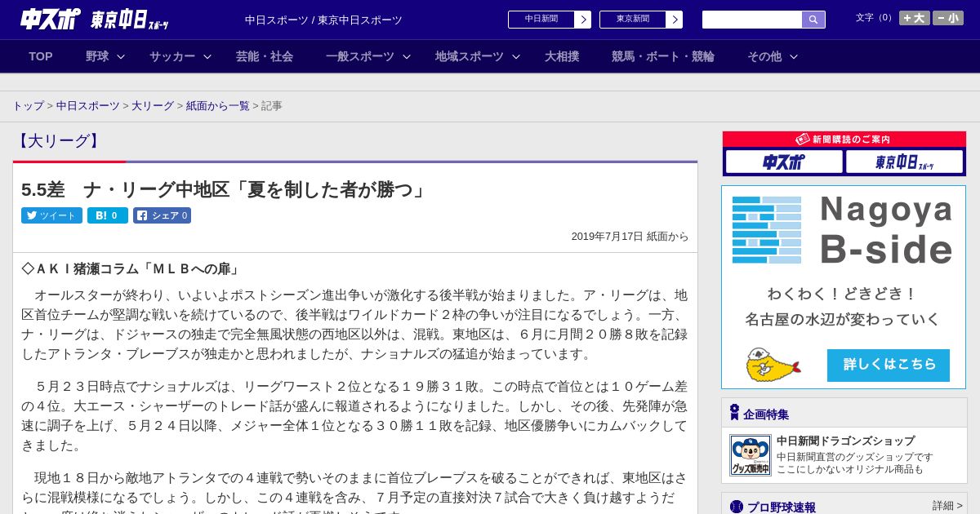Click the 大リーグ breadcrumb link
This screenshot has width=980, height=514.
coord(153,106)
